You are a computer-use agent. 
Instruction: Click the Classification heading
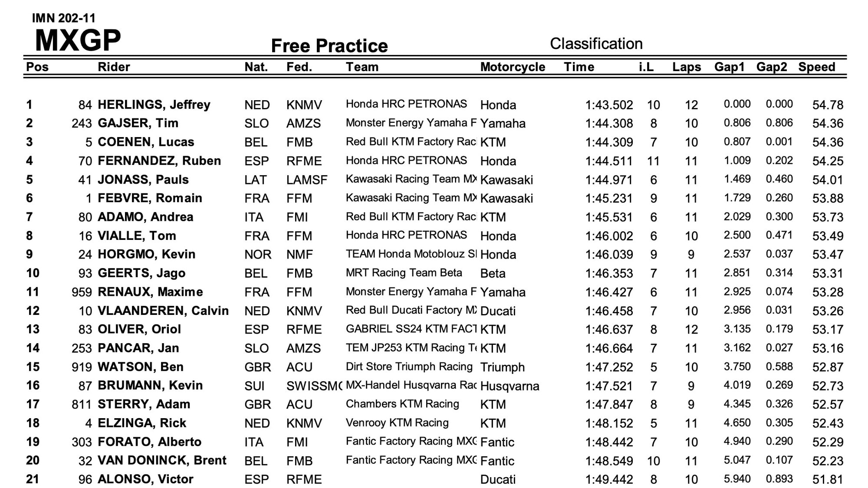[x=596, y=44]
